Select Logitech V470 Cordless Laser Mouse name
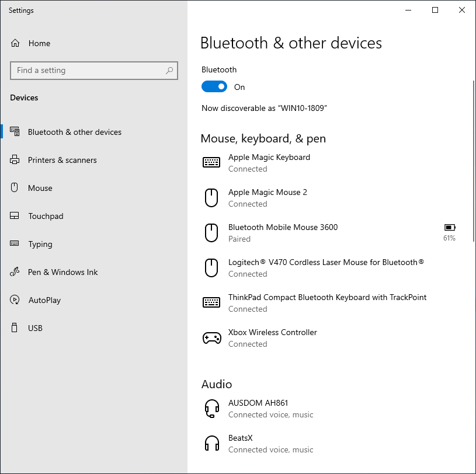The width and height of the screenshot is (476, 474). tap(326, 262)
